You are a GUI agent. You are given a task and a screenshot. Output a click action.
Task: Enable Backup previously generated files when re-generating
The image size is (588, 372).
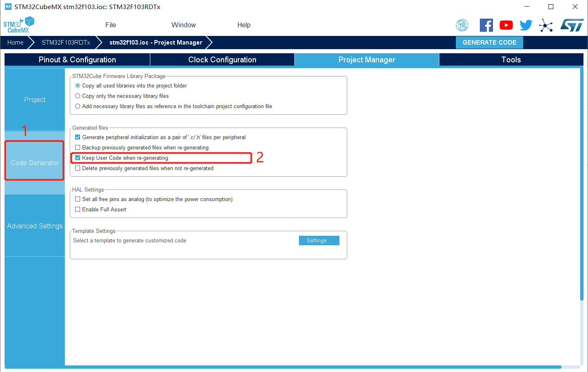pyautogui.click(x=78, y=147)
